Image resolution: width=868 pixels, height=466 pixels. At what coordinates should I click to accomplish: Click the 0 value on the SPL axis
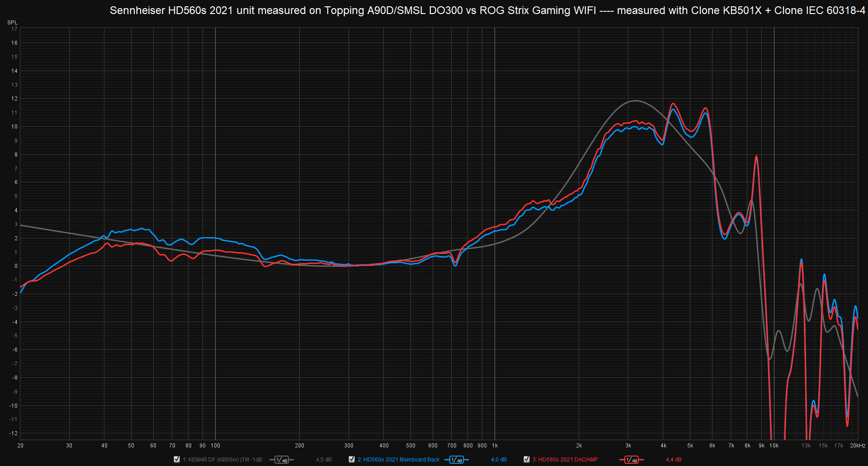(x=16, y=266)
